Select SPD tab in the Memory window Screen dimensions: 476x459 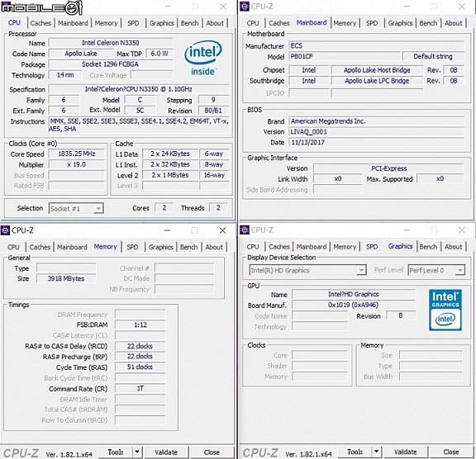coord(132,247)
